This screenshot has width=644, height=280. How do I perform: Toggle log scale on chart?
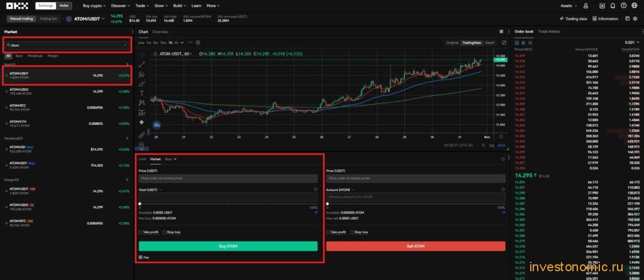(492, 145)
